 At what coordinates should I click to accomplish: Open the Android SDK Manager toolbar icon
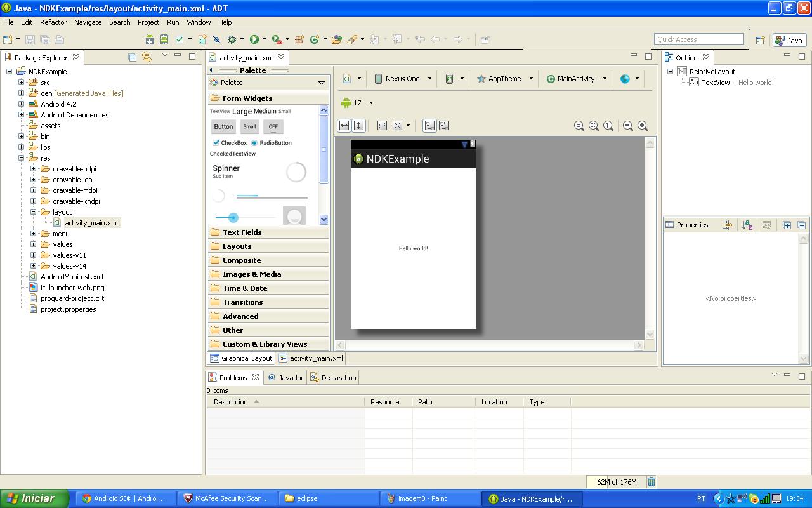point(150,39)
